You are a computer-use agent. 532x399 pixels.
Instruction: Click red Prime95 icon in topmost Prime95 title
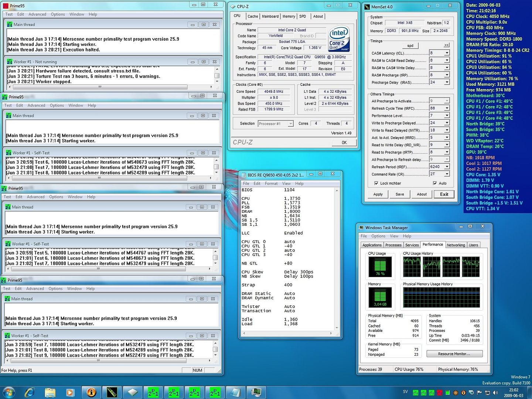[x=5, y=6]
